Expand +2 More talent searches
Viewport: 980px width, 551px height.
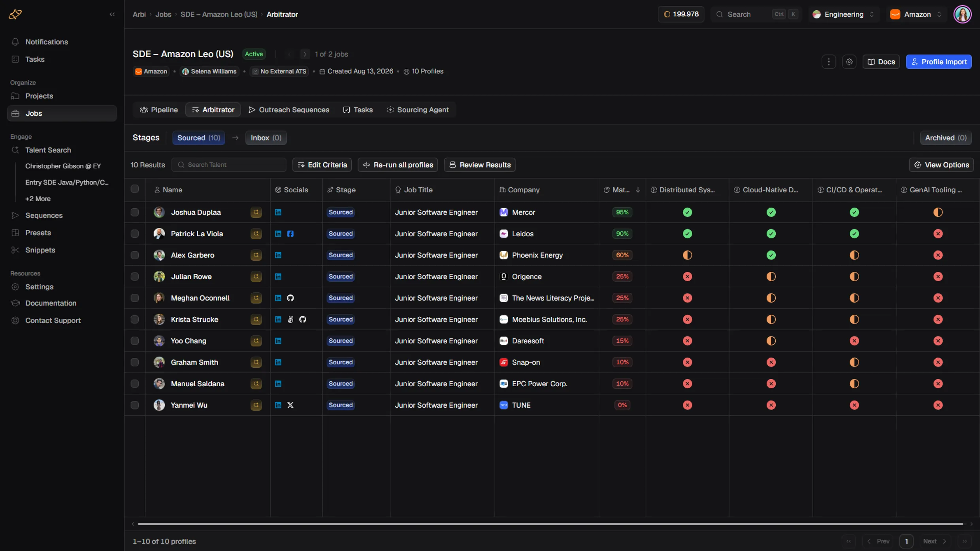click(x=38, y=199)
